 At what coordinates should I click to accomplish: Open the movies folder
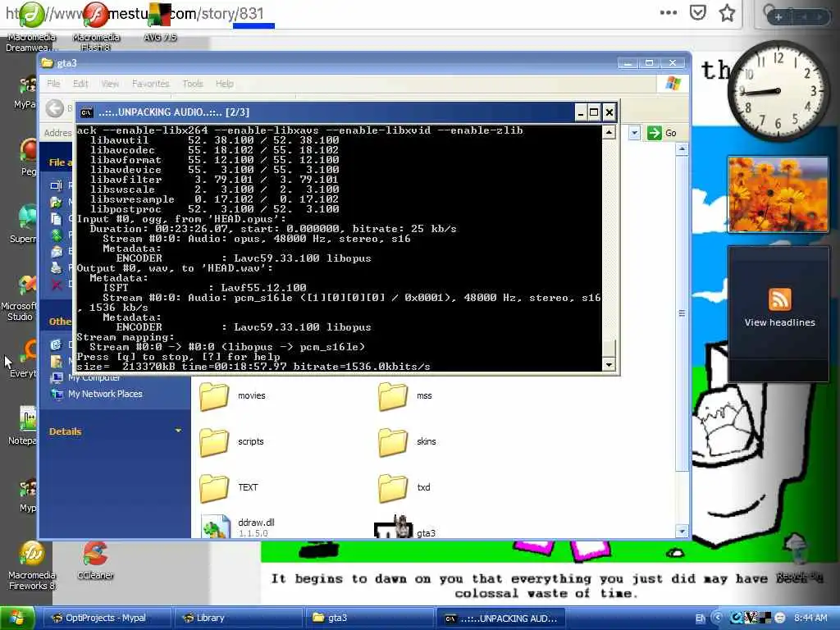[x=214, y=396]
